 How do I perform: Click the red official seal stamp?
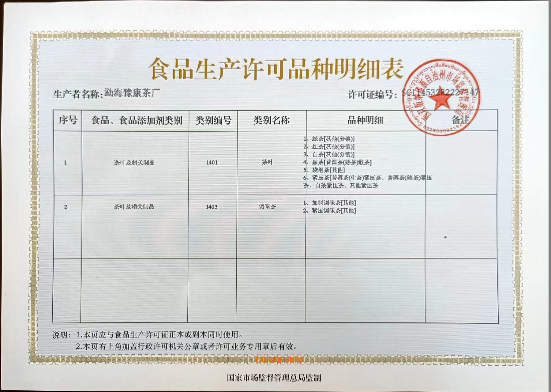440,98
